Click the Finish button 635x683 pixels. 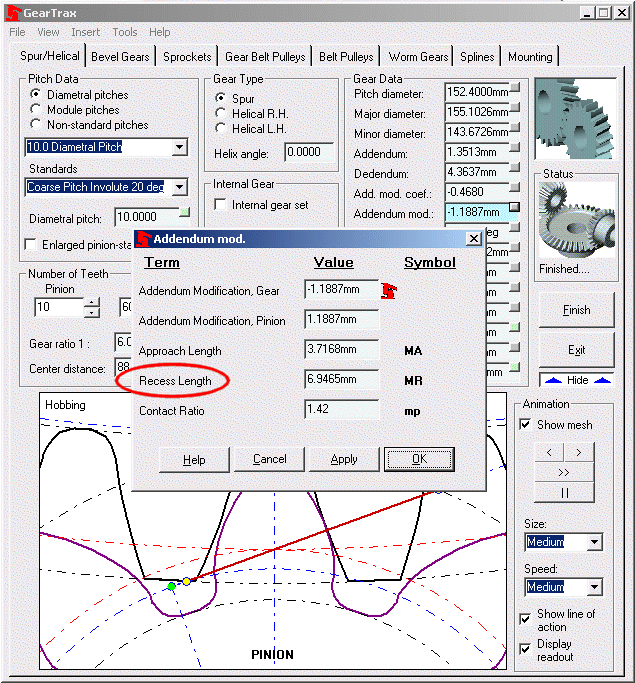pos(576,310)
